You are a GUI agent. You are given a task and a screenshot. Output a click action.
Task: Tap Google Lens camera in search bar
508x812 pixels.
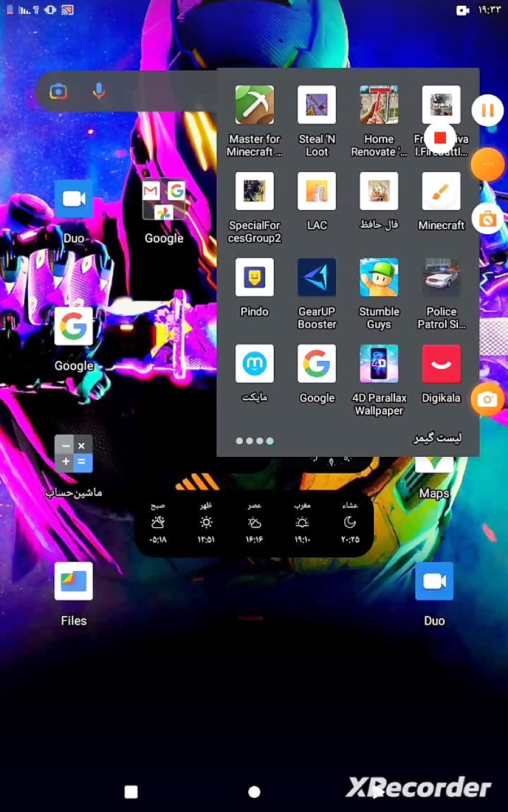pos(58,91)
